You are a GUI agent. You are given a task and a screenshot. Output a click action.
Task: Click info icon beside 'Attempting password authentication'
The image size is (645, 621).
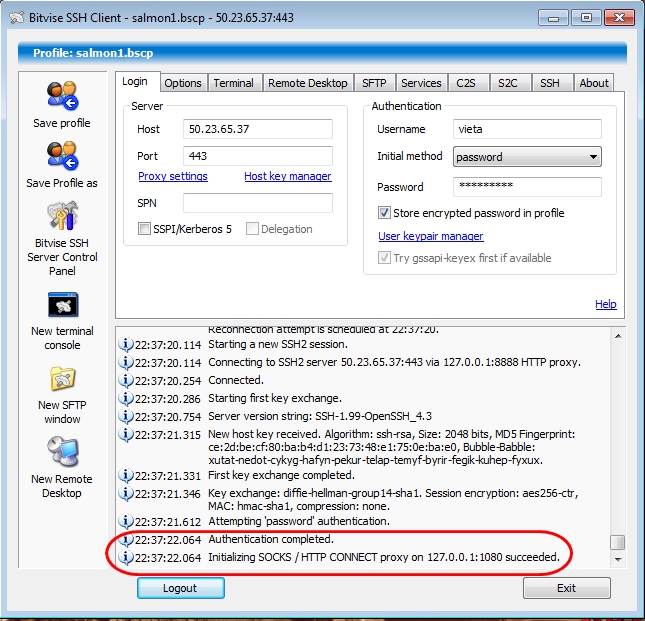tap(125, 521)
